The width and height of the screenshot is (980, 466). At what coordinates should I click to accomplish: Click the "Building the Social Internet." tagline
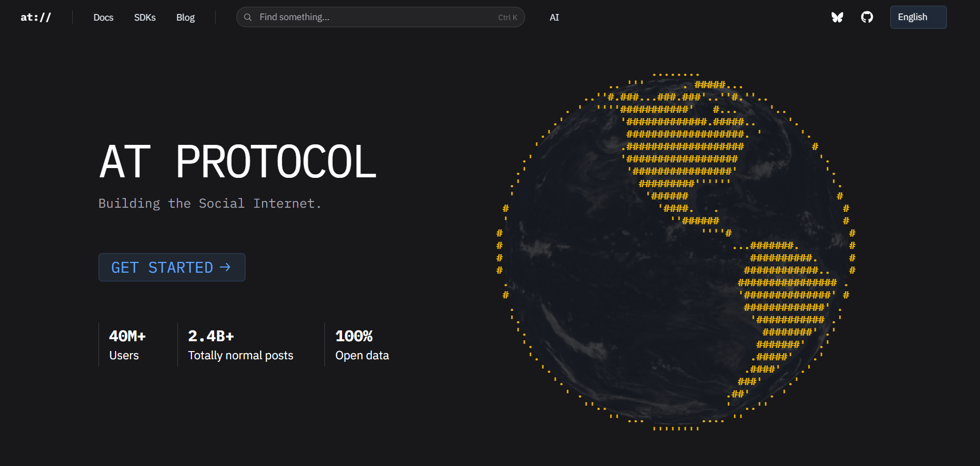210,204
